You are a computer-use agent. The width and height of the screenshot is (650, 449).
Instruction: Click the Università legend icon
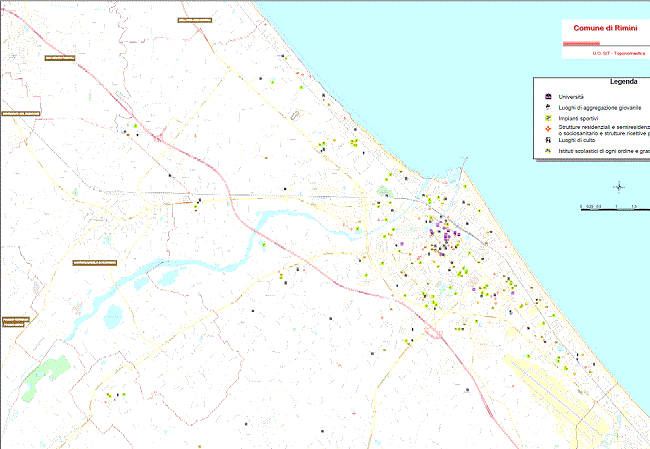click(x=548, y=97)
